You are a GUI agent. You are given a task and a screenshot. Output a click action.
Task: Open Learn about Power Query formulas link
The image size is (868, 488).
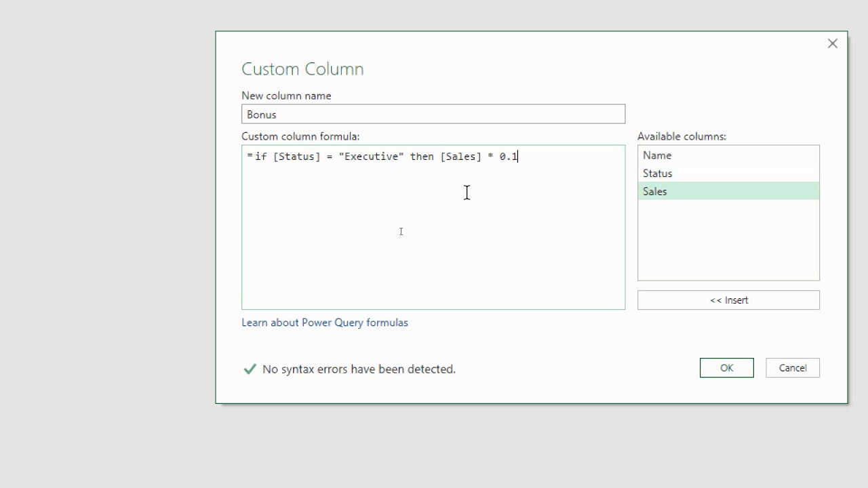click(x=324, y=323)
